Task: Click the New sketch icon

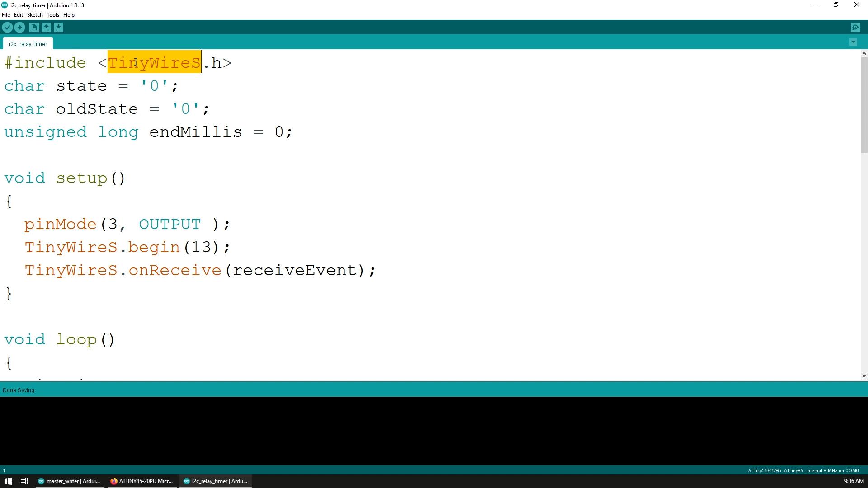Action: coord(34,28)
